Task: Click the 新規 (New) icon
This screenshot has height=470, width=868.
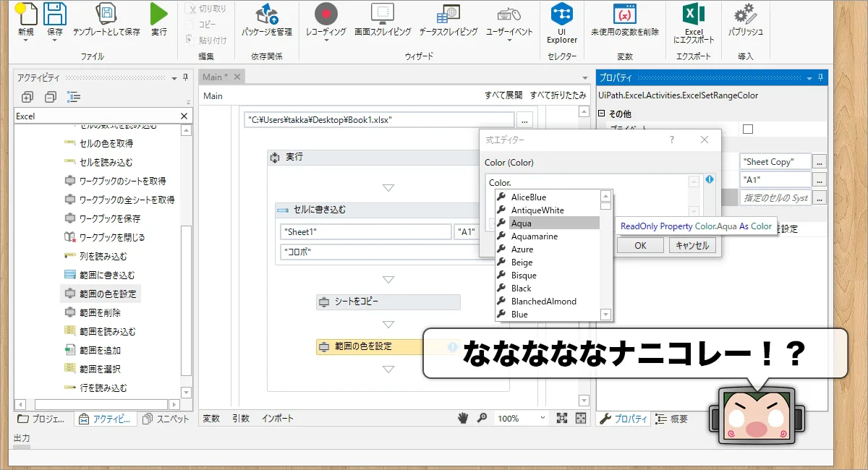Action: pos(26,14)
